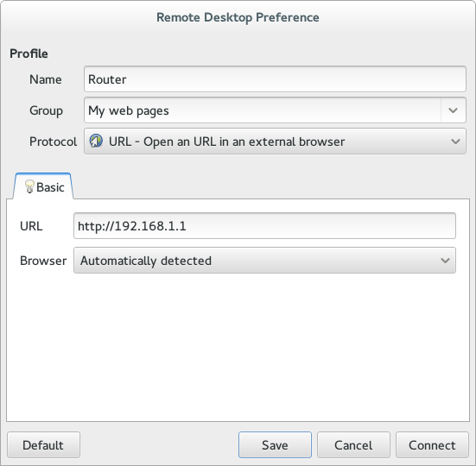Screen dimensions: 476x466
Task: Click the URL protocol globe icon
Action: [96, 141]
